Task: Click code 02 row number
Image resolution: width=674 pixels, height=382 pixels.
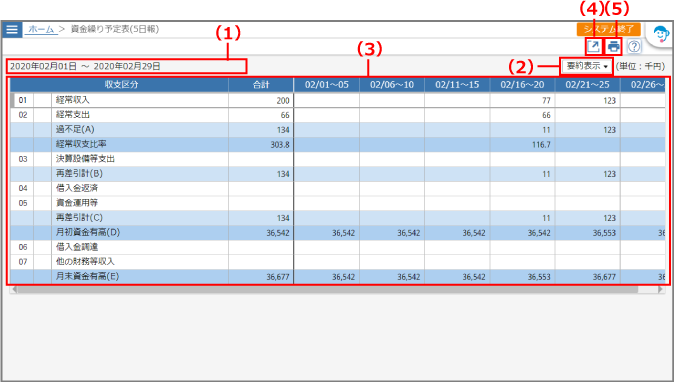Action: (x=23, y=115)
